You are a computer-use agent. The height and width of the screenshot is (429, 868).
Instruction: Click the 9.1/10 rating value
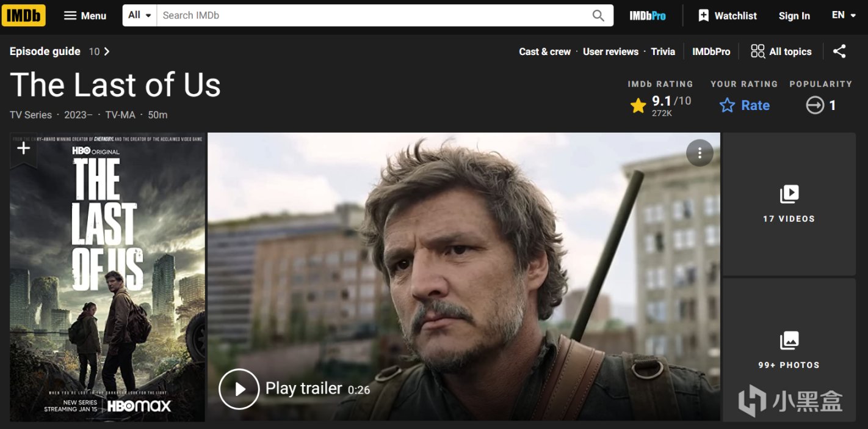[x=671, y=101]
